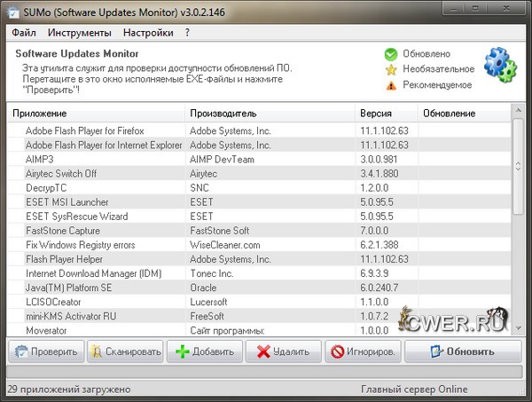Select the Flash Player Helper row

pyautogui.click(x=259, y=259)
